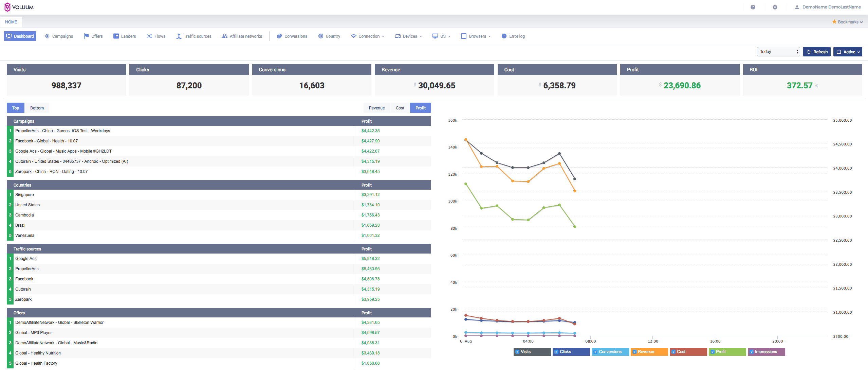The width and height of the screenshot is (868, 382).
Task: Toggle the Conversions series checkbox
Action: click(595, 352)
